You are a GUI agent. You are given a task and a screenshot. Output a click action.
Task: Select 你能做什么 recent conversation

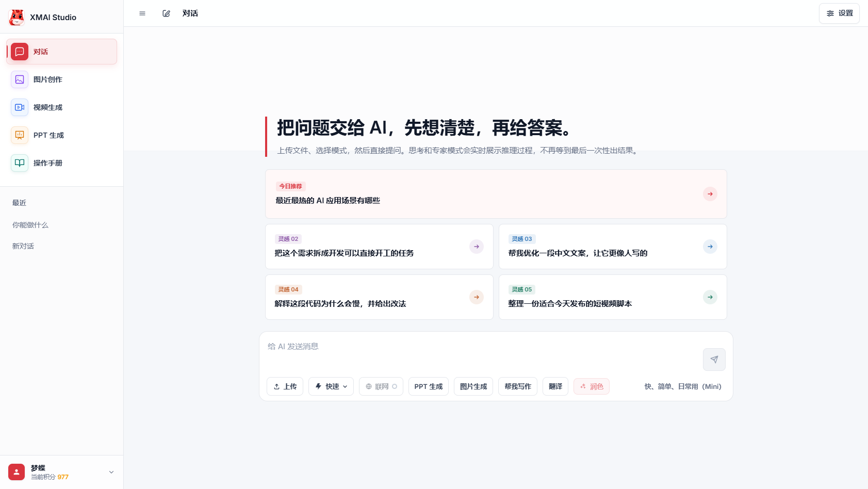[30, 225]
